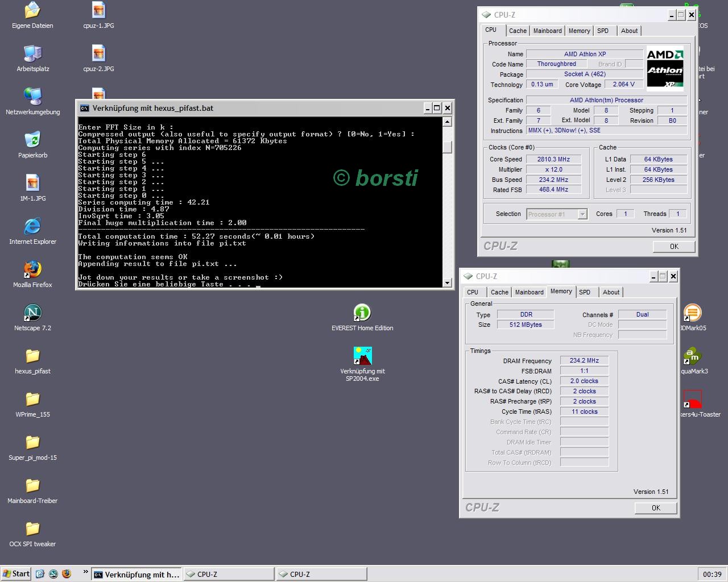Select the OCX SPI tweaker folder
This screenshot has height=582, width=728.
click(x=32, y=529)
